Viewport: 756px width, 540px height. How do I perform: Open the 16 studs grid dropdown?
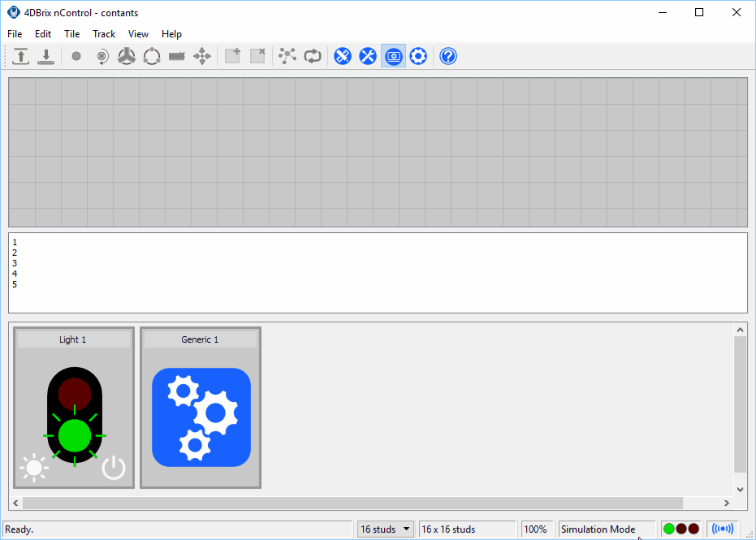[385, 529]
